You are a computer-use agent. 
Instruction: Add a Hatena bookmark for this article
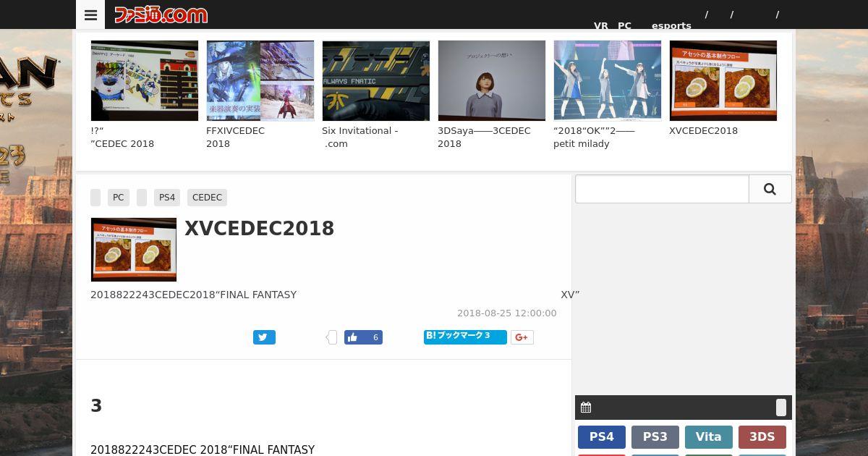[x=465, y=337]
